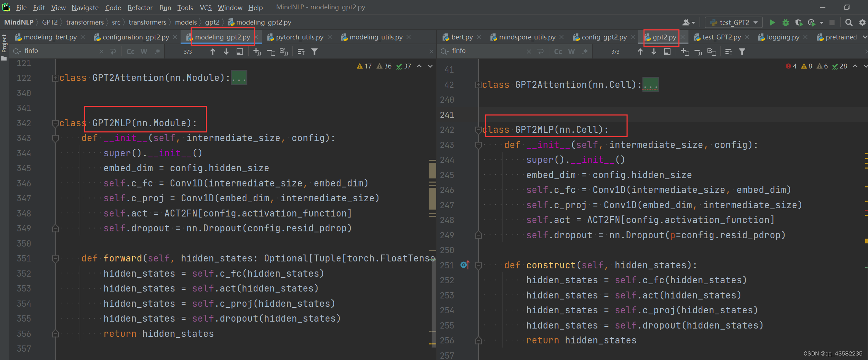Image resolution: width=868 pixels, height=360 pixels.
Task: Open the Project tool window
Action: click(x=4, y=47)
